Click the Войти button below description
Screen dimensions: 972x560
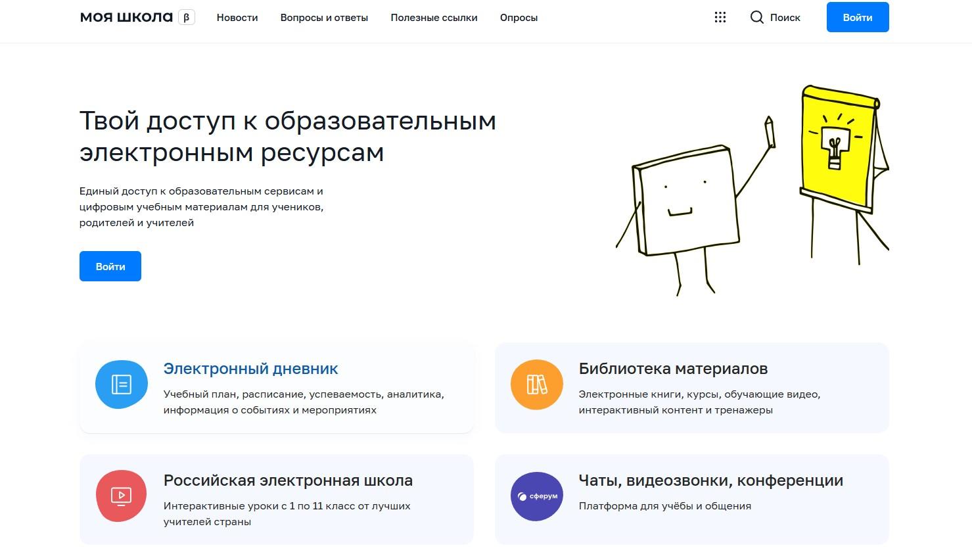110,266
